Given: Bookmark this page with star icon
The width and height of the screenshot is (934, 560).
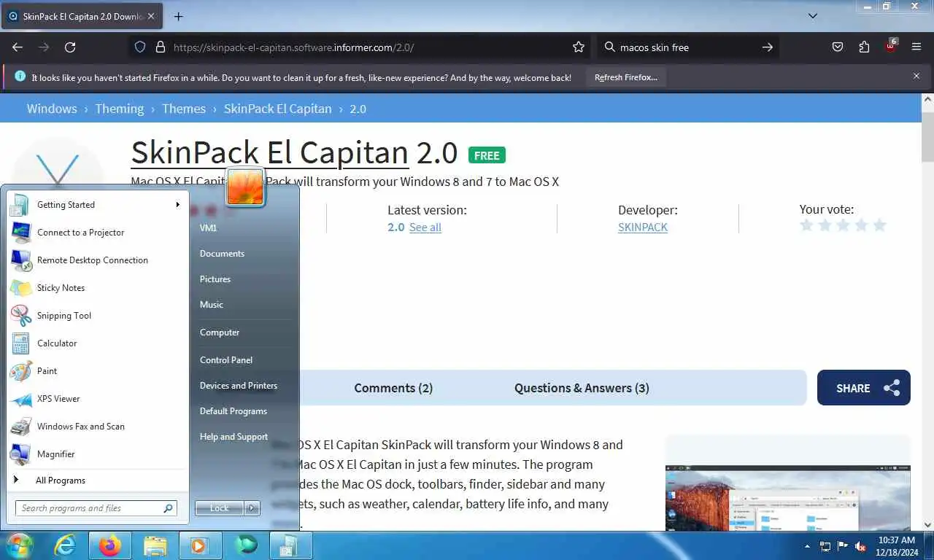Looking at the screenshot, I should [x=579, y=47].
